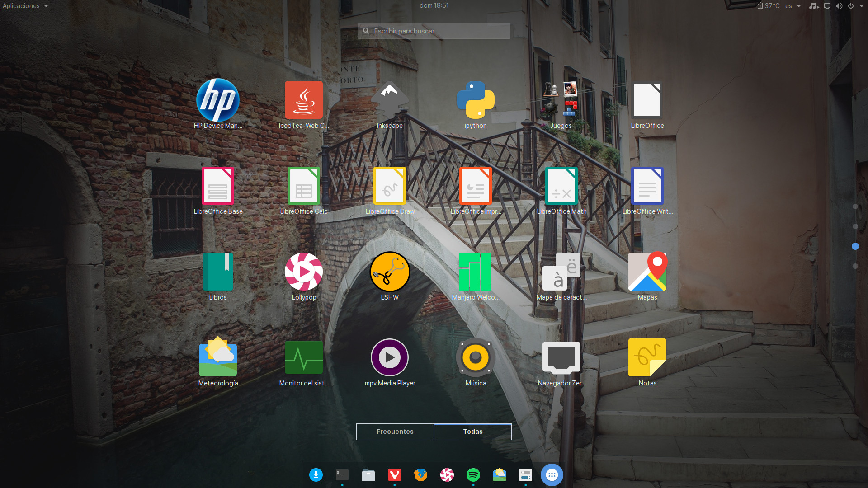Image resolution: width=868 pixels, height=488 pixels.
Task: Start the Lollypop music player
Action: (x=303, y=272)
